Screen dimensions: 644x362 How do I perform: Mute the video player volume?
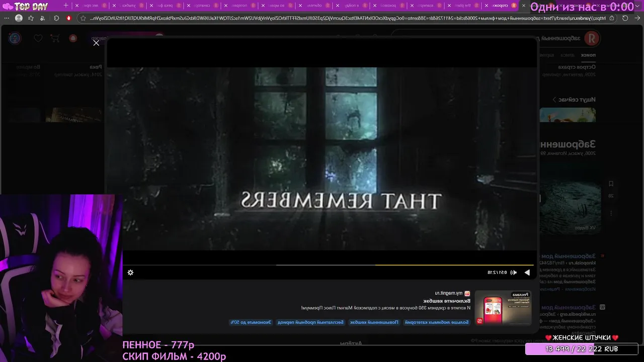[x=513, y=273]
